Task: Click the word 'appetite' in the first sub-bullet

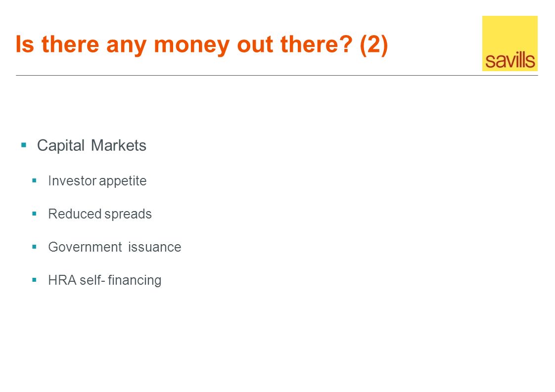Action: 123,181
